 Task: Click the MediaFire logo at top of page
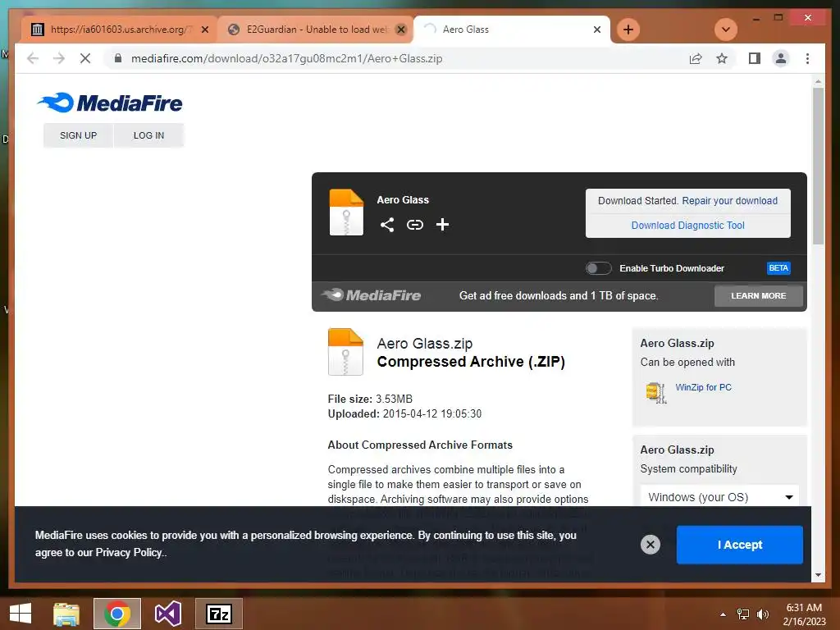[x=110, y=103]
